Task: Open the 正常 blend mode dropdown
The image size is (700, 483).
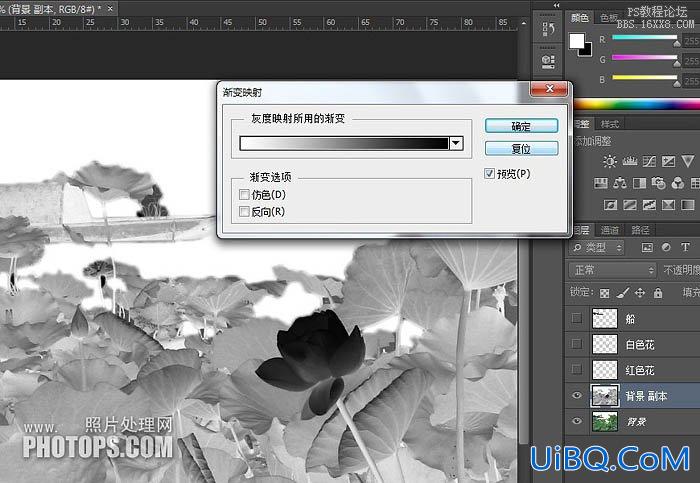Action: [x=612, y=270]
